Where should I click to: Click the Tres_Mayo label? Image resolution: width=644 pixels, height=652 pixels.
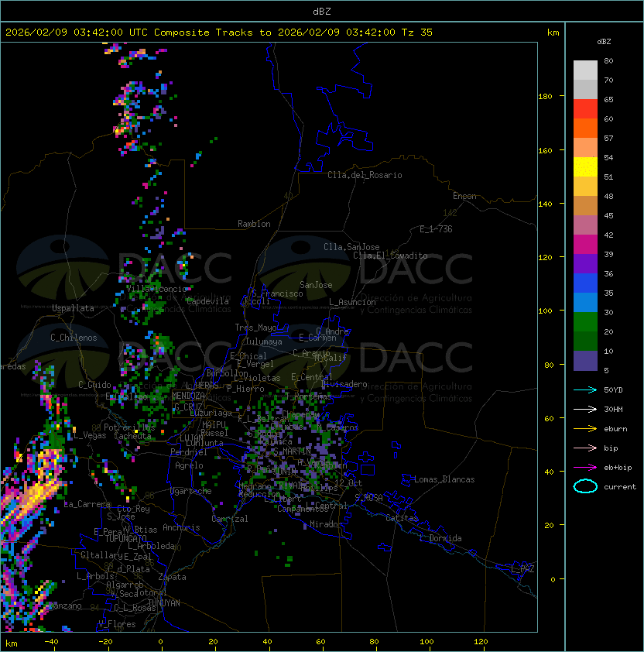255,328
